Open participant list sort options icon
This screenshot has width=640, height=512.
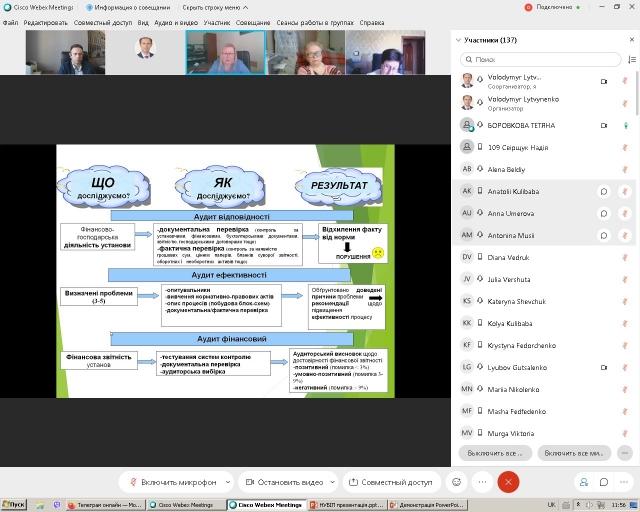coord(632,60)
